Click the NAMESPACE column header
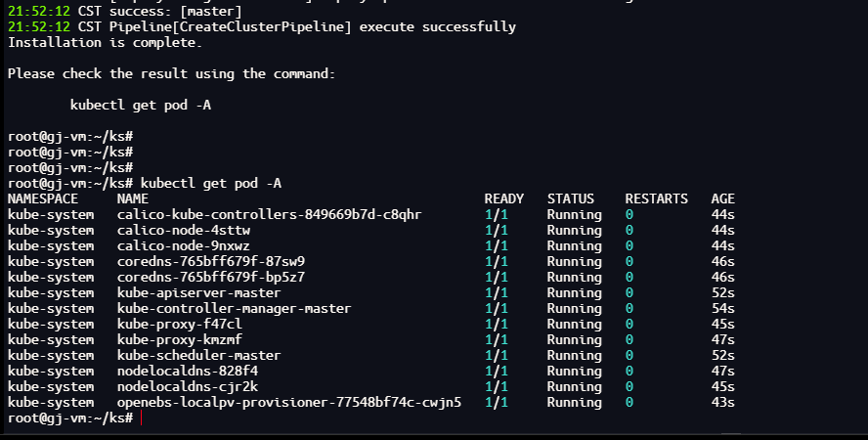The width and height of the screenshot is (868, 440). coord(43,198)
